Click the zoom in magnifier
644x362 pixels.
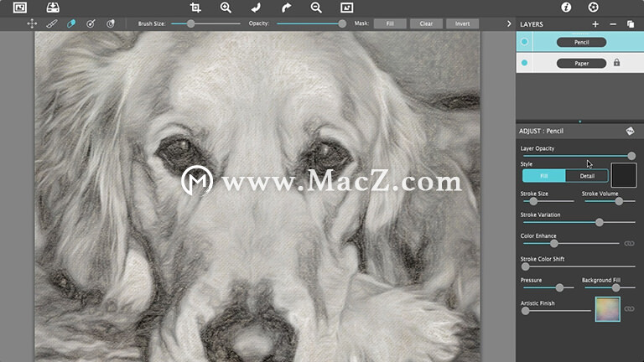226,8
